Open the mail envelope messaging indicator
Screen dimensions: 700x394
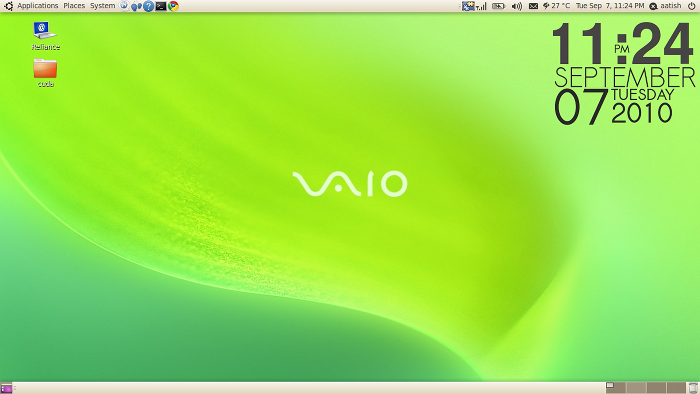pyautogui.click(x=533, y=6)
